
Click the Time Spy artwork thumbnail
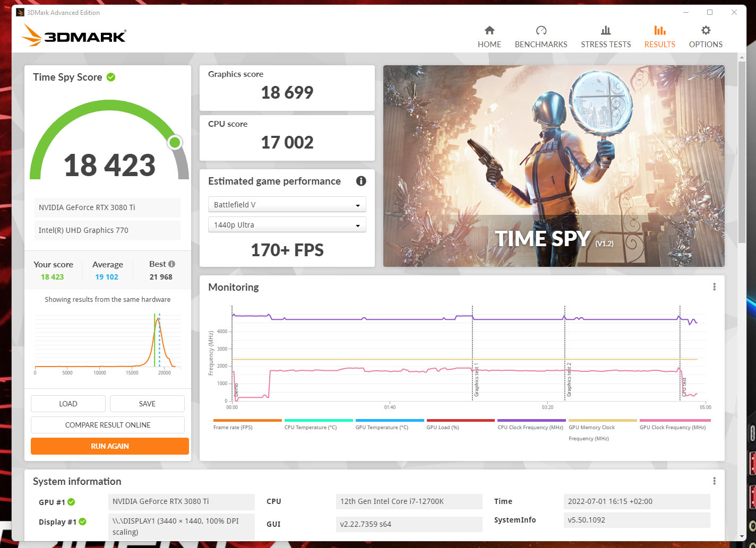[554, 166]
